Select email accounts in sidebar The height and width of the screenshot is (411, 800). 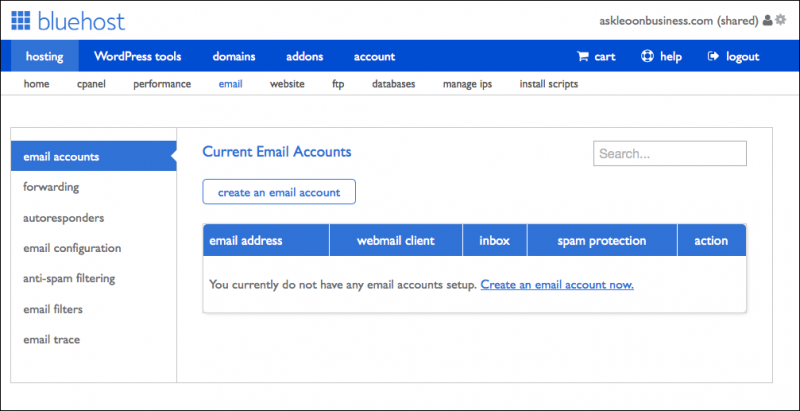[x=93, y=156]
